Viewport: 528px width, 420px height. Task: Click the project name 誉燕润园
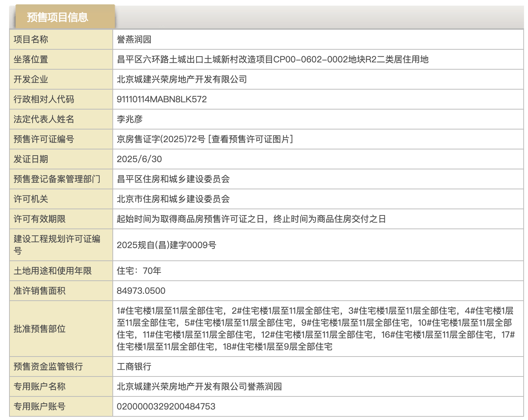134,40
